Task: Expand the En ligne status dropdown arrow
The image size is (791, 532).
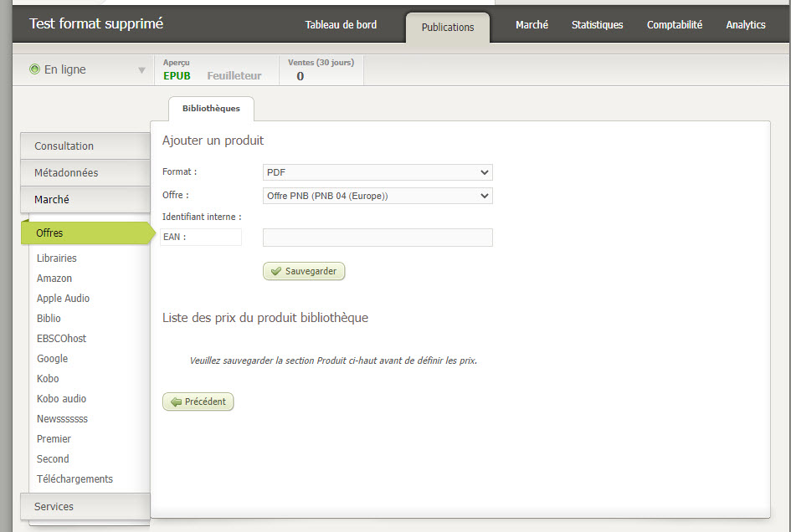Action: [x=141, y=70]
